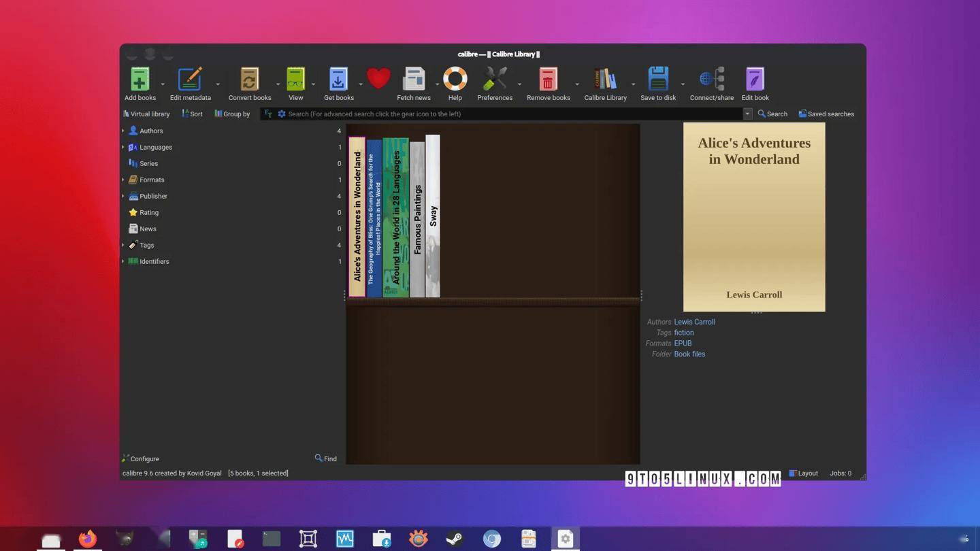Open the Book files folder link
Image resolution: width=980 pixels, height=551 pixels.
689,354
